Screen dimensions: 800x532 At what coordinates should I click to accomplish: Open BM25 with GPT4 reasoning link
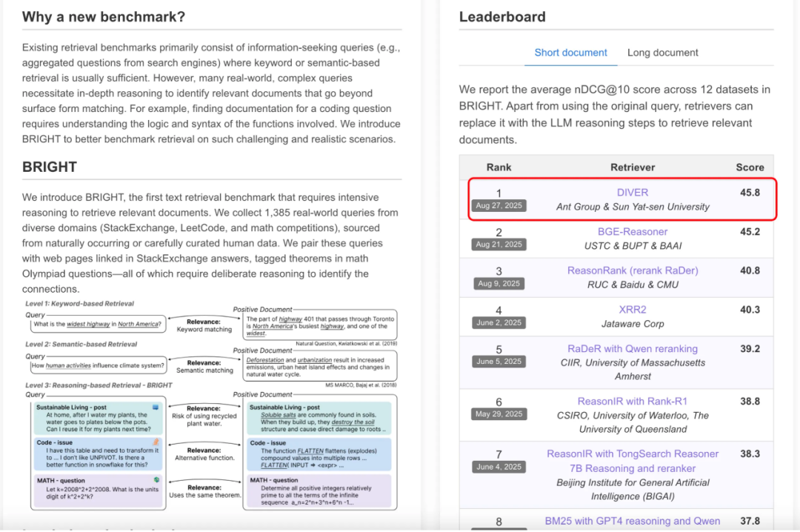tap(632, 522)
